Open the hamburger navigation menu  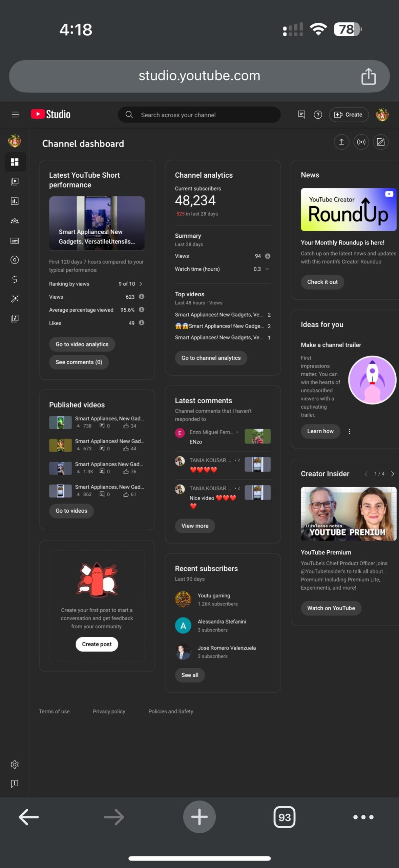pos(15,115)
